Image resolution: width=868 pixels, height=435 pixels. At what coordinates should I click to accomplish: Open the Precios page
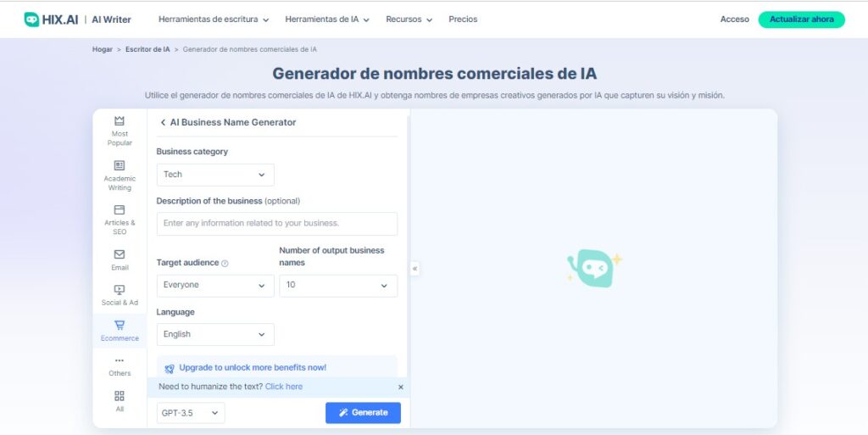coord(463,20)
